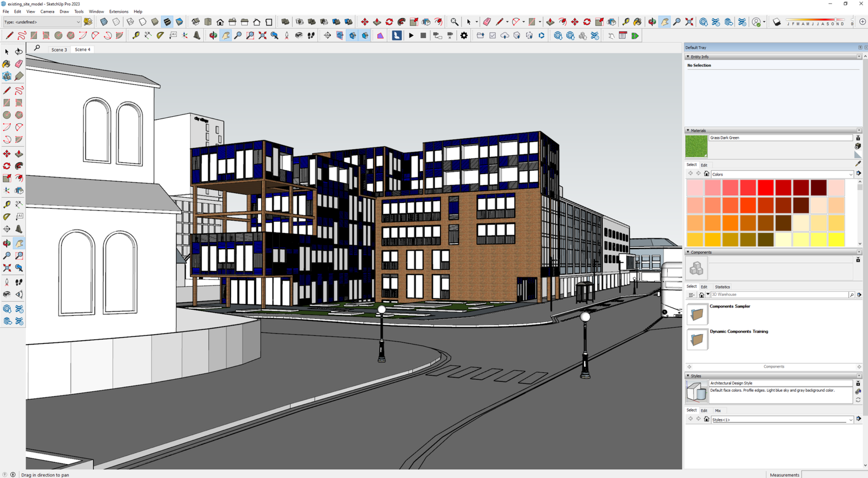
Task: Collapse the Materials panel
Action: [688, 130]
